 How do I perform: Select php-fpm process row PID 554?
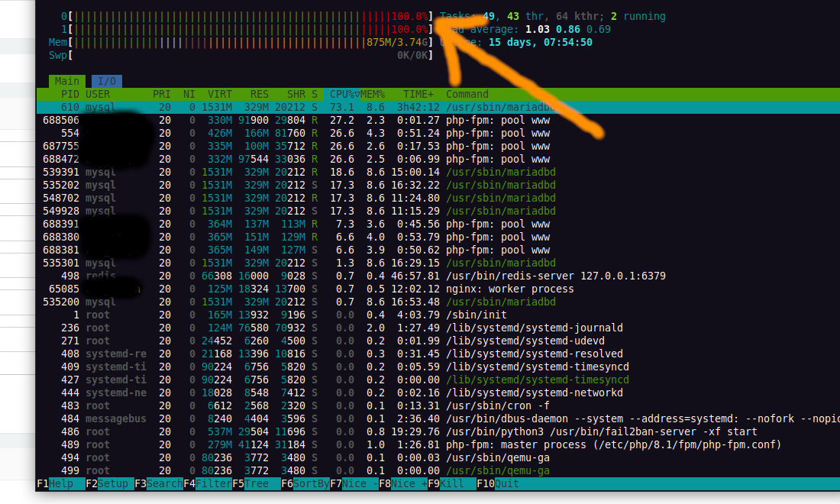coord(438,134)
